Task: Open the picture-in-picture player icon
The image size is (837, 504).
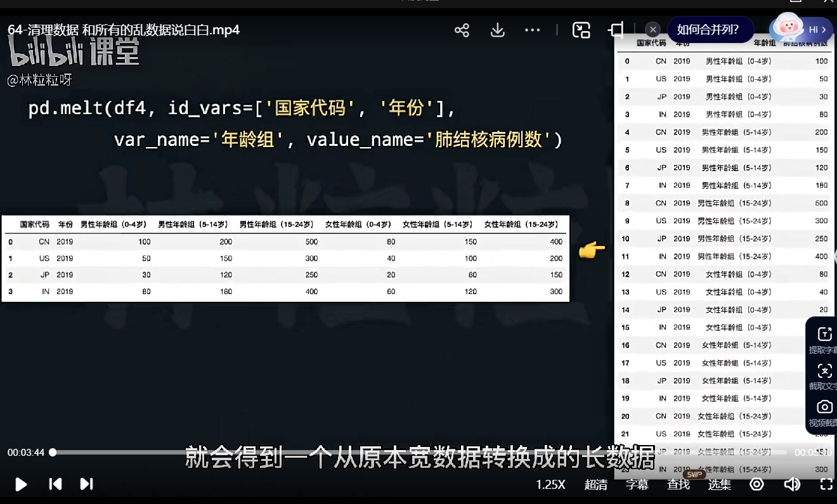Action: click(x=581, y=29)
